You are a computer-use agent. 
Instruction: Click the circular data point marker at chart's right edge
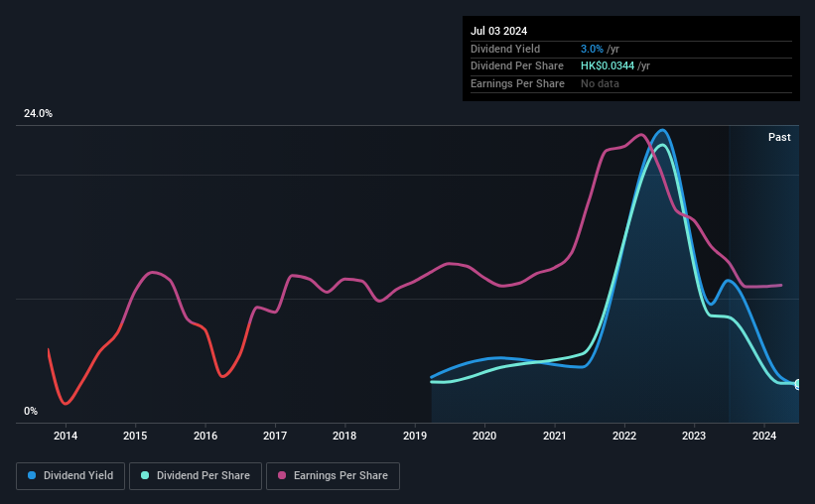click(798, 384)
